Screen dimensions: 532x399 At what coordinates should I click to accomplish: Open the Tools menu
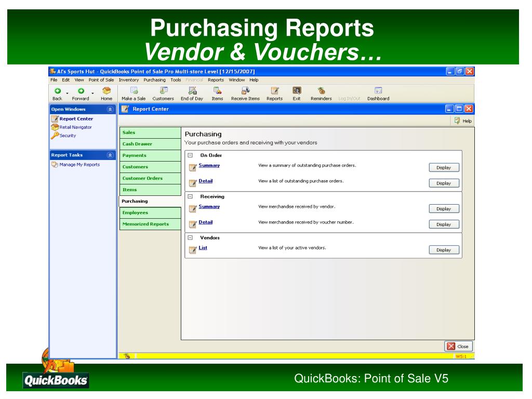tap(176, 80)
